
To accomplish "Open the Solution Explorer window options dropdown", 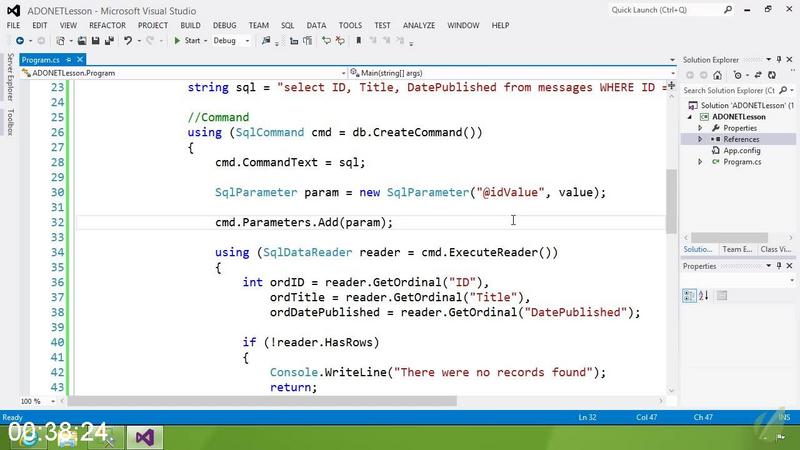I will tap(768, 60).
